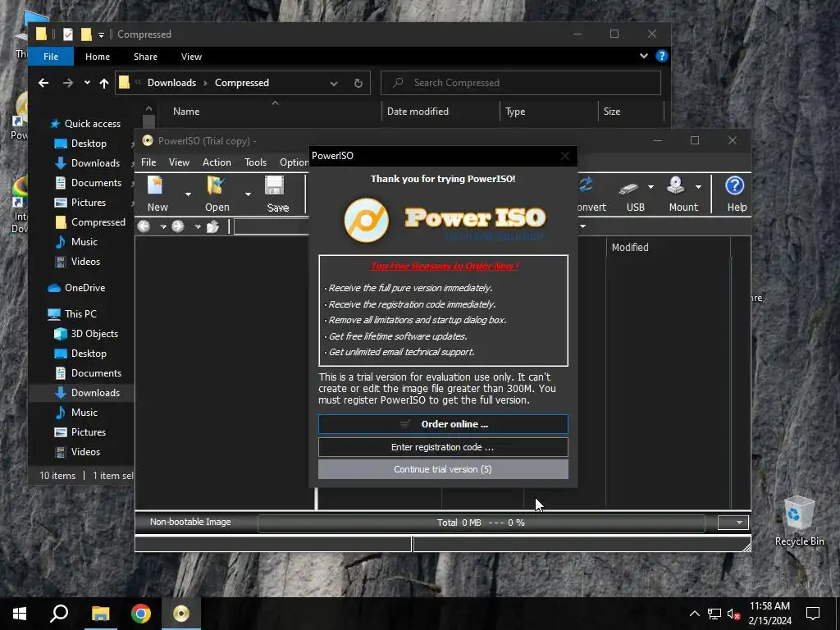
Task: Open the Open button dropdown arrow
Action: coord(248,194)
